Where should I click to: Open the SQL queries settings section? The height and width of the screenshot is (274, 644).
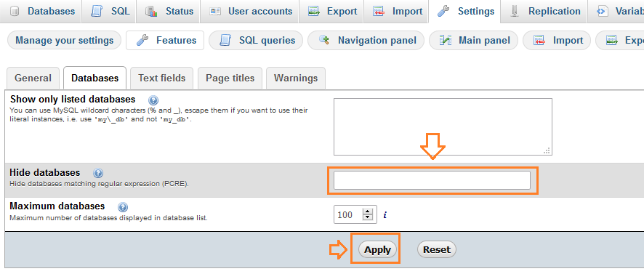click(256, 40)
